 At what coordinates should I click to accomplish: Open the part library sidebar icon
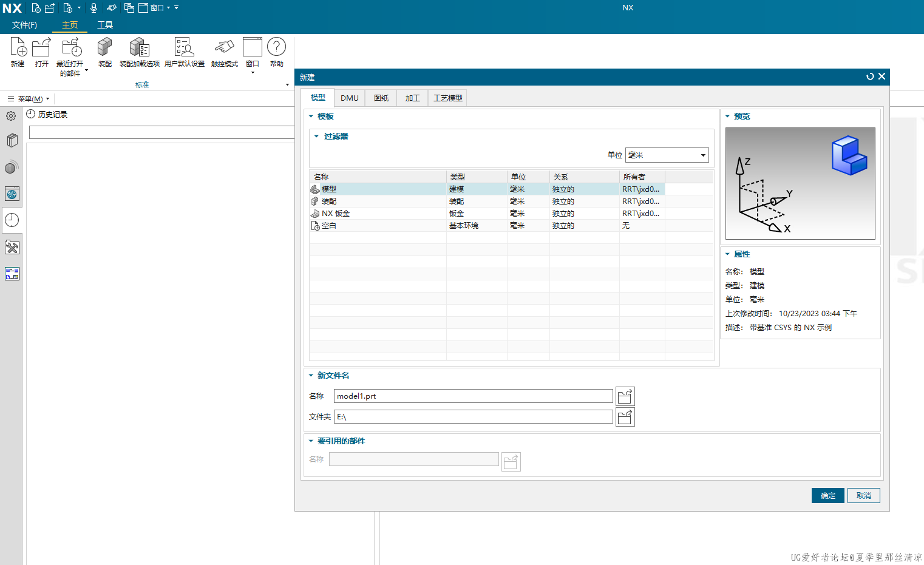tap(12, 141)
